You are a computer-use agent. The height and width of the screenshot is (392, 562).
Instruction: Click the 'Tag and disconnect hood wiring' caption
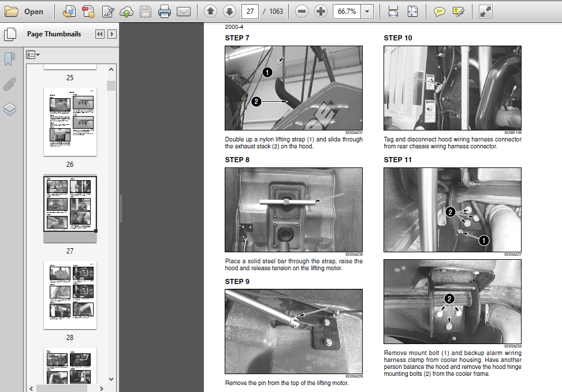point(452,143)
